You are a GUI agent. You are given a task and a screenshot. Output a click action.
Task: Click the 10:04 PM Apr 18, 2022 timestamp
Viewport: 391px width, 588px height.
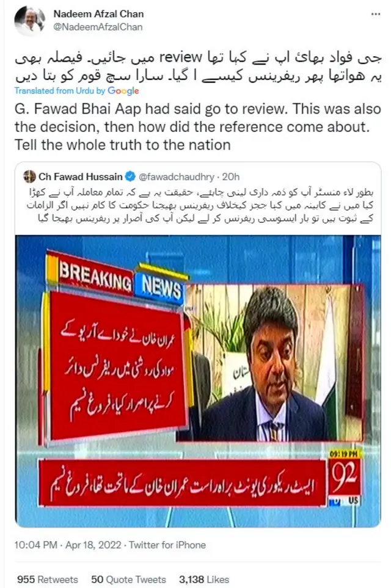pyautogui.click(x=68, y=545)
